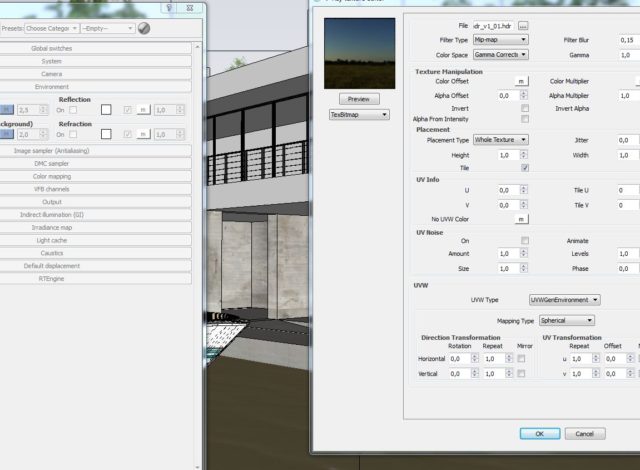Click the OK button

539,433
